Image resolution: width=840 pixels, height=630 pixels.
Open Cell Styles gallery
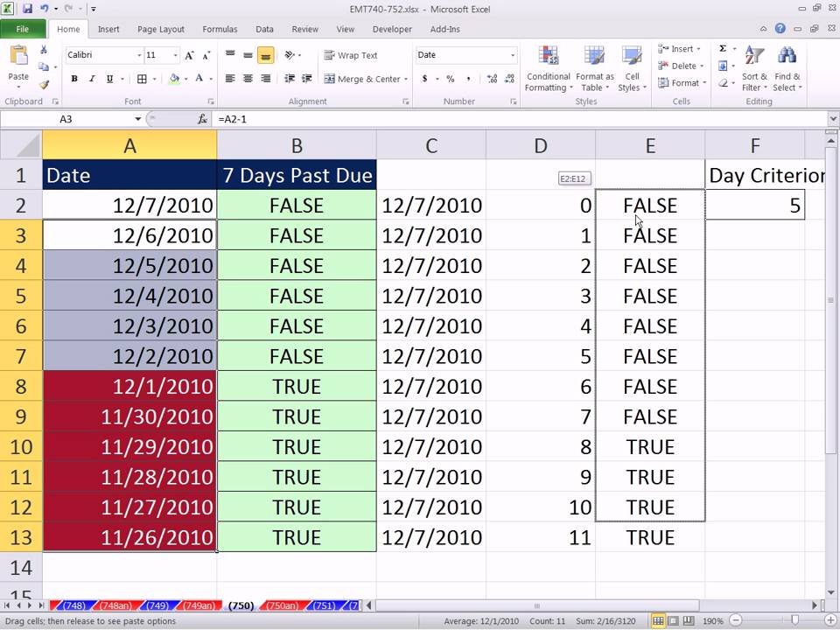tap(632, 69)
